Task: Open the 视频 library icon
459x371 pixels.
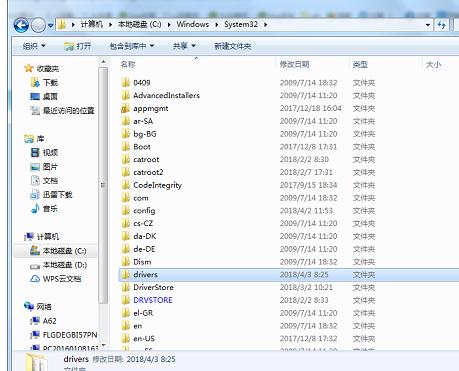Action: click(x=35, y=153)
